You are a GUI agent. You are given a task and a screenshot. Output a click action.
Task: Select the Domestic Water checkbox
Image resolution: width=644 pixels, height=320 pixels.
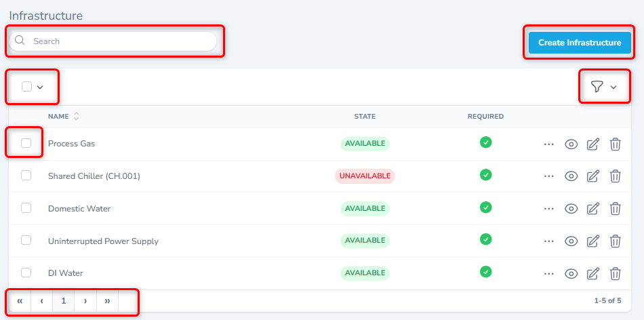click(x=26, y=208)
